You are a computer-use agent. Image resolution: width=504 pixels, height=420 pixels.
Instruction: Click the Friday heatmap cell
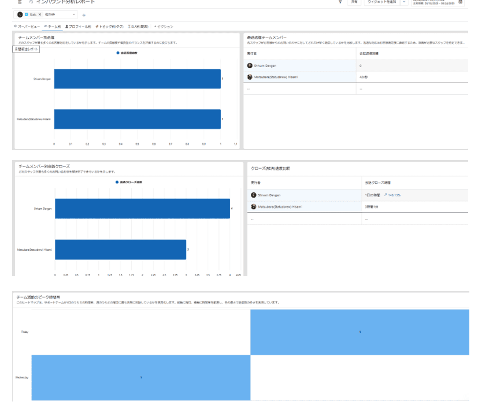(360, 332)
